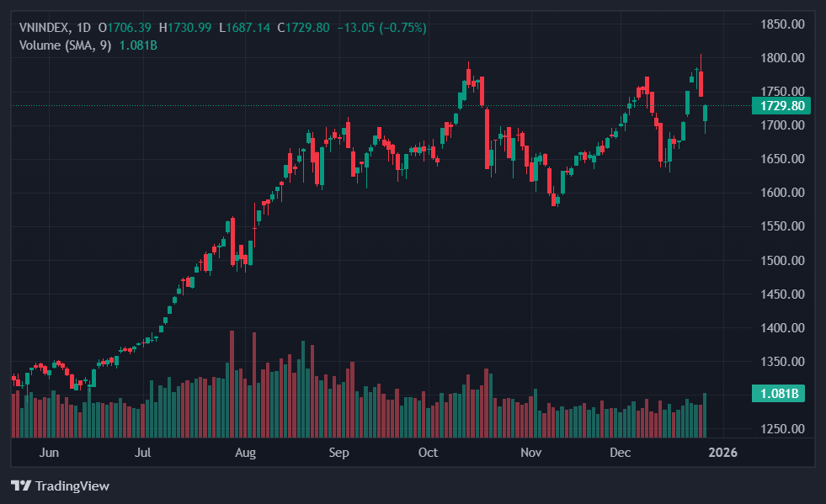This screenshot has height=504, width=826.
Task: Click the Dec label on time axis
Action: pos(621,453)
